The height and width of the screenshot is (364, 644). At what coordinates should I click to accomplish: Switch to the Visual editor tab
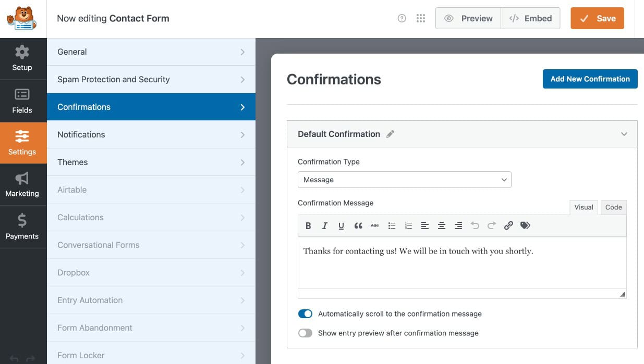pyautogui.click(x=584, y=207)
